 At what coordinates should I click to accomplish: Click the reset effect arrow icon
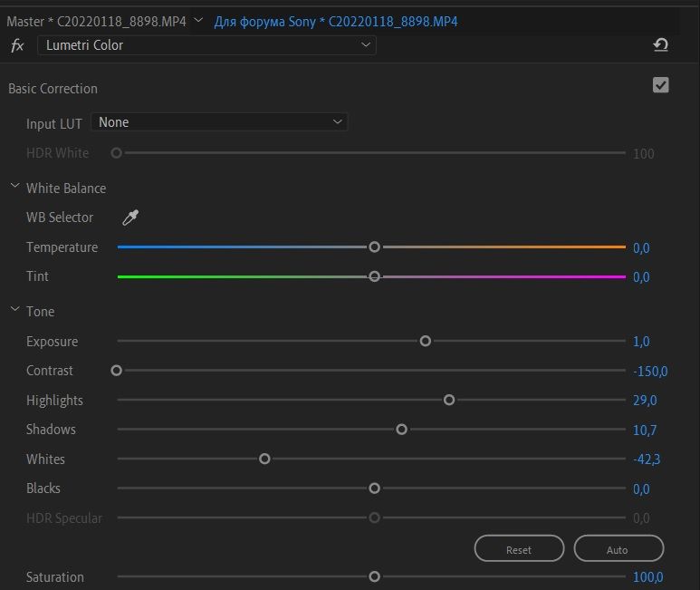(x=660, y=45)
